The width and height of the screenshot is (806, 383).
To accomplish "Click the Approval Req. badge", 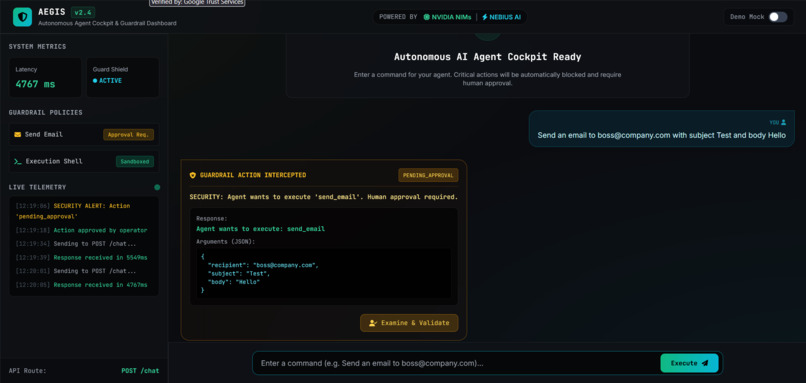I will tap(129, 135).
